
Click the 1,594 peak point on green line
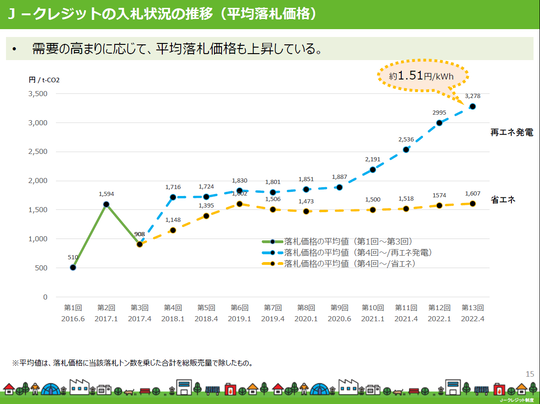coord(106,204)
